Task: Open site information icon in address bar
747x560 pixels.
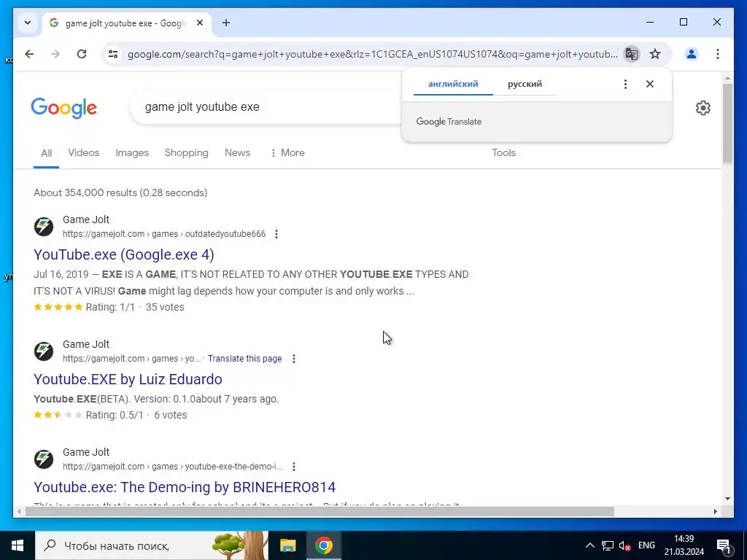Action: [113, 54]
